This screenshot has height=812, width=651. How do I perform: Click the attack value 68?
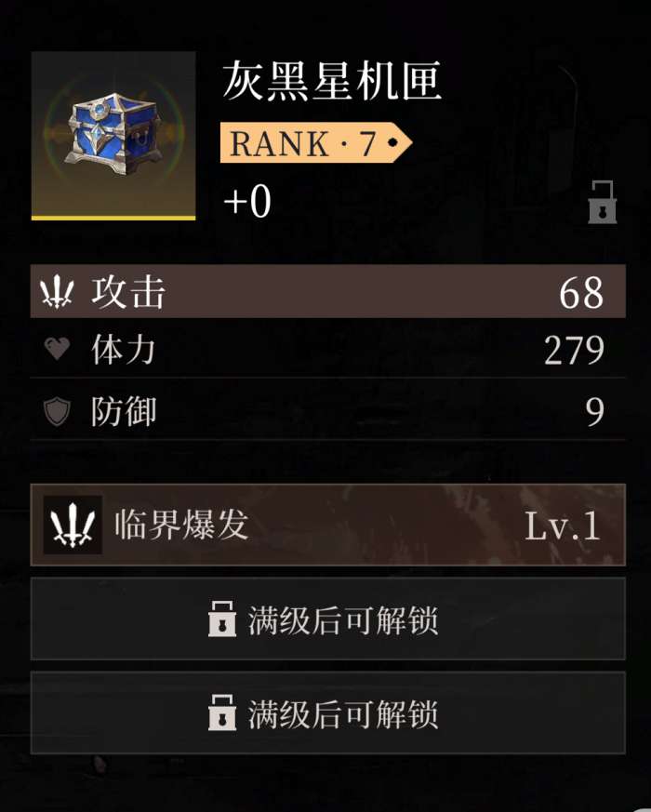click(581, 293)
